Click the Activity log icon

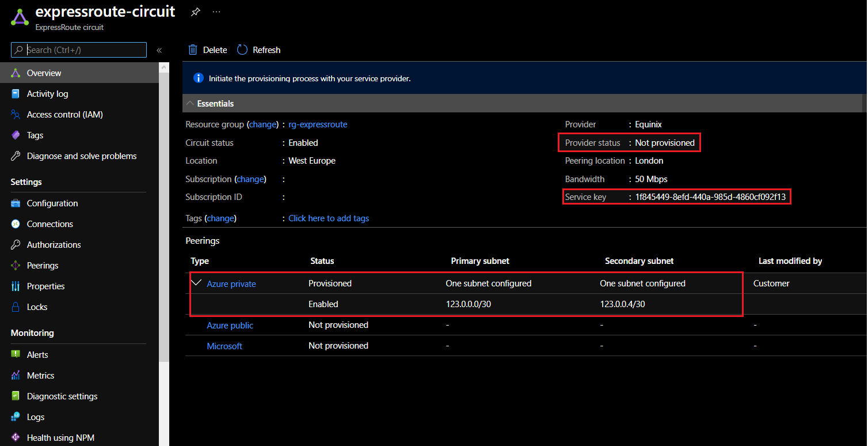pyautogui.click(x=16, y=94)
